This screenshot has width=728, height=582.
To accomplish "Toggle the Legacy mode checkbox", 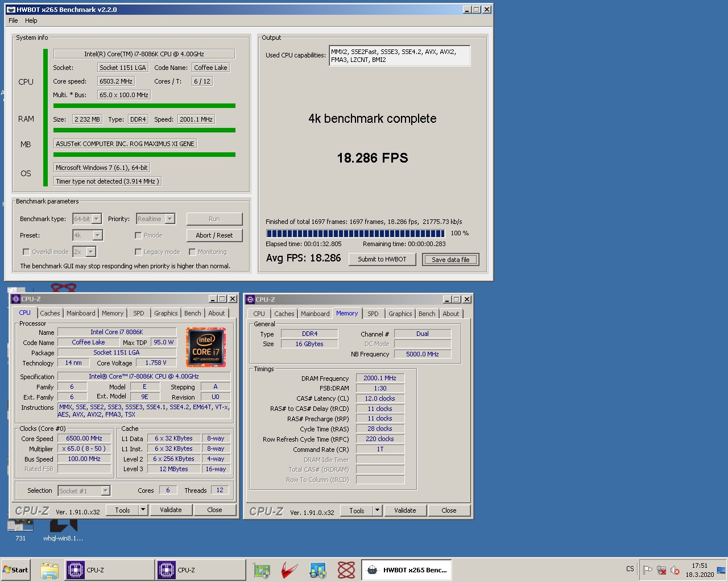I will click(138, 252).
